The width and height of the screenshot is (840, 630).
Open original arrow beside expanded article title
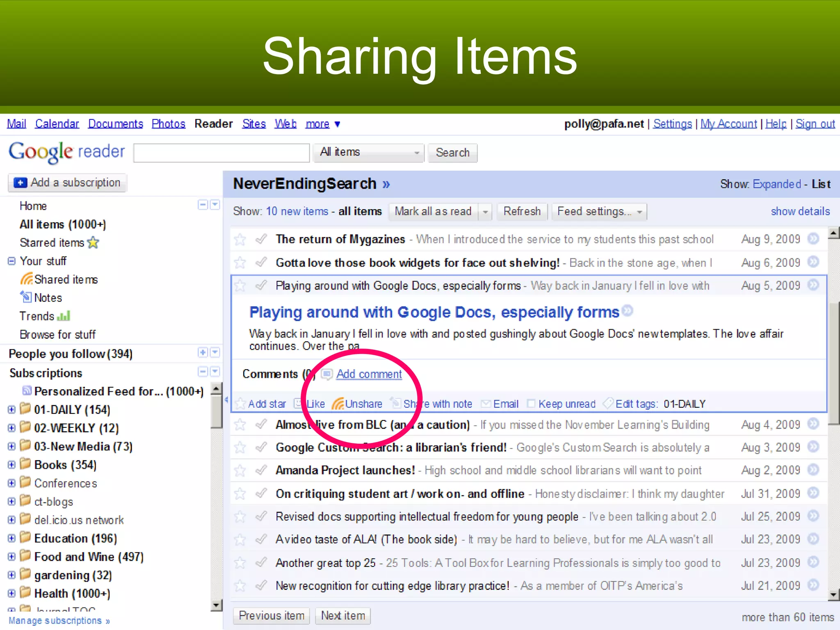628,311
